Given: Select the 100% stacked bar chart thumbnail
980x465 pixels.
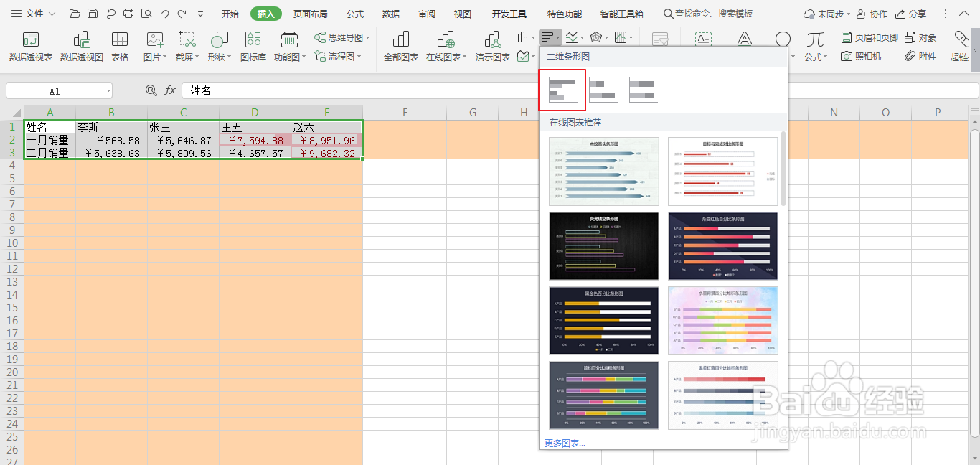Looking at the screenshot, I should tap(643, 90).
